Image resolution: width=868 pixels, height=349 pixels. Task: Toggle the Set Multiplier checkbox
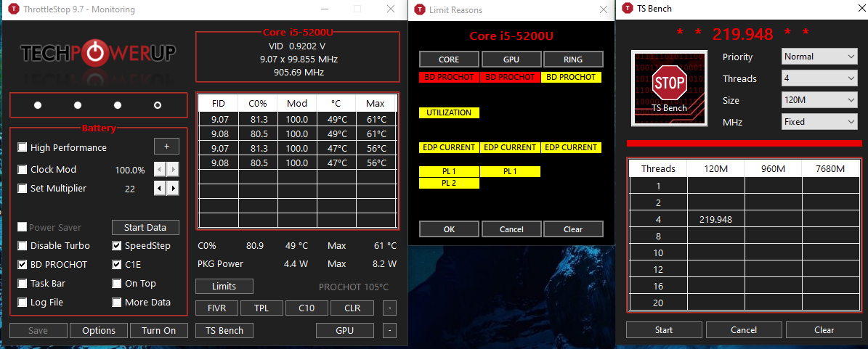pyautogui.click(x=22, y=189)
